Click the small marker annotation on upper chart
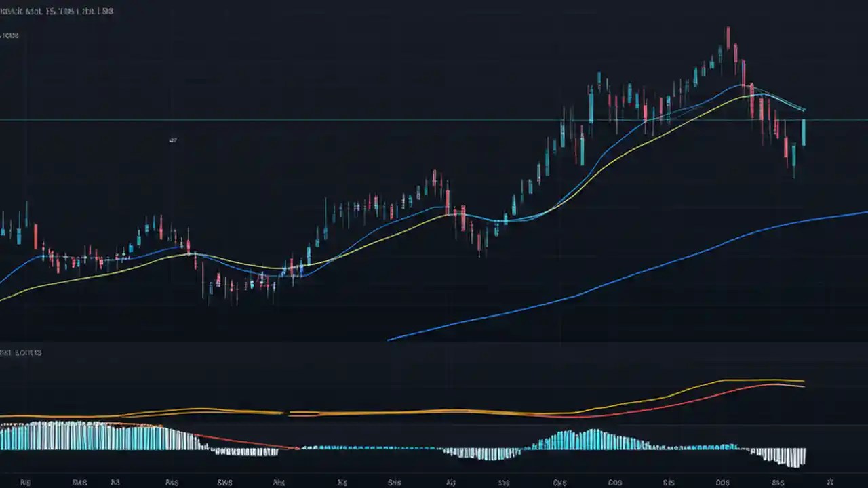This screenshot has height=488, width=868. 173,140
